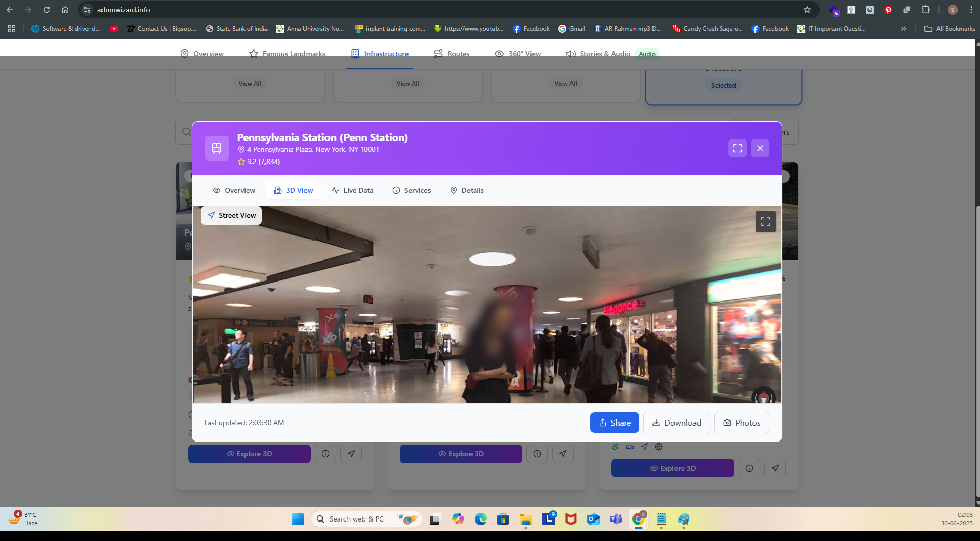Open the Chrome profile S avatar
Image resolution: width=980 pixels, height=541 pixels.
click(x=953, y=10)
